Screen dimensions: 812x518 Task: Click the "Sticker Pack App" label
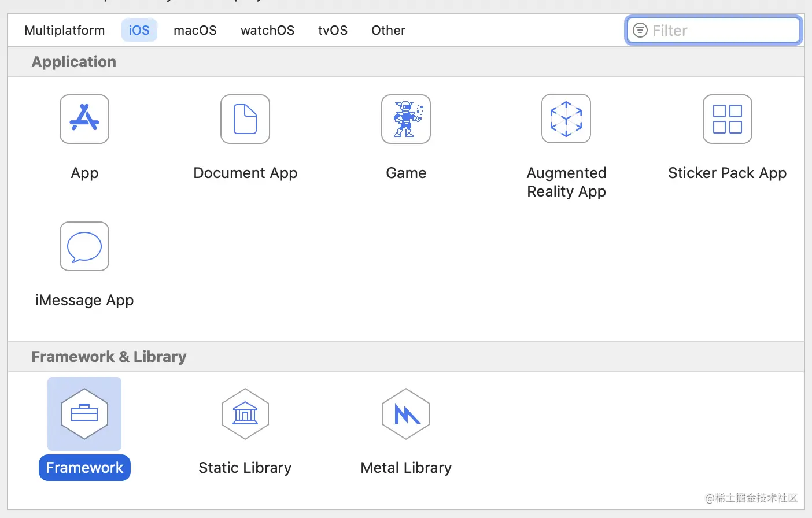[728, 173]
